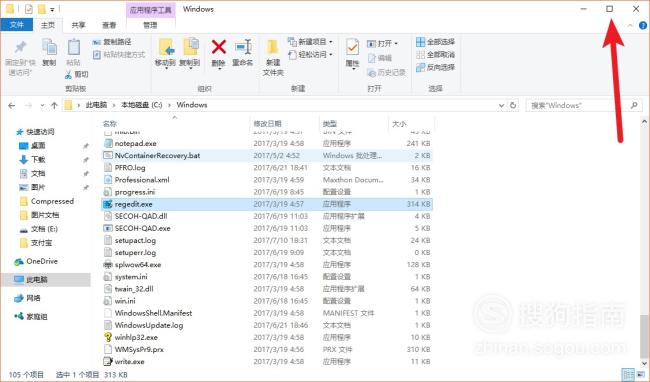
Task: Open address bar history dropdown arrow
Action: 501,106
